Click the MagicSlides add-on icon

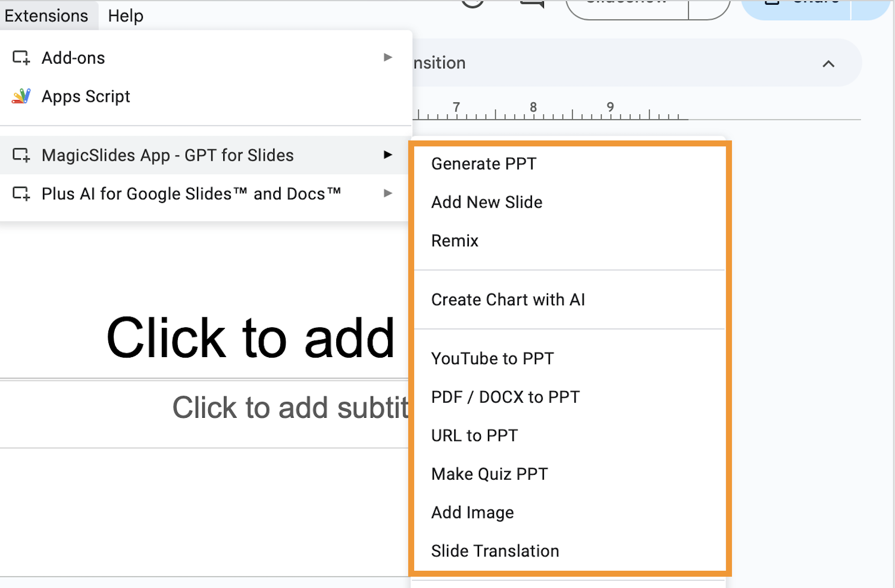coord(21,155)
